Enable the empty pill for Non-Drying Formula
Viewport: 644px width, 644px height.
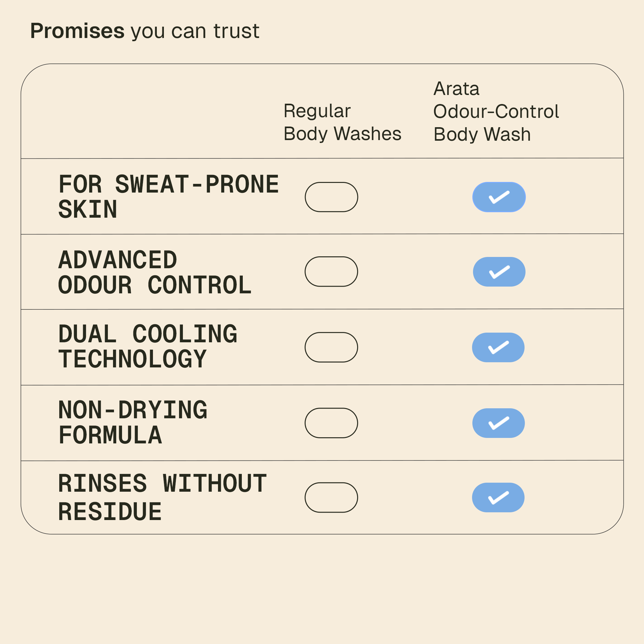pos(331,423)
